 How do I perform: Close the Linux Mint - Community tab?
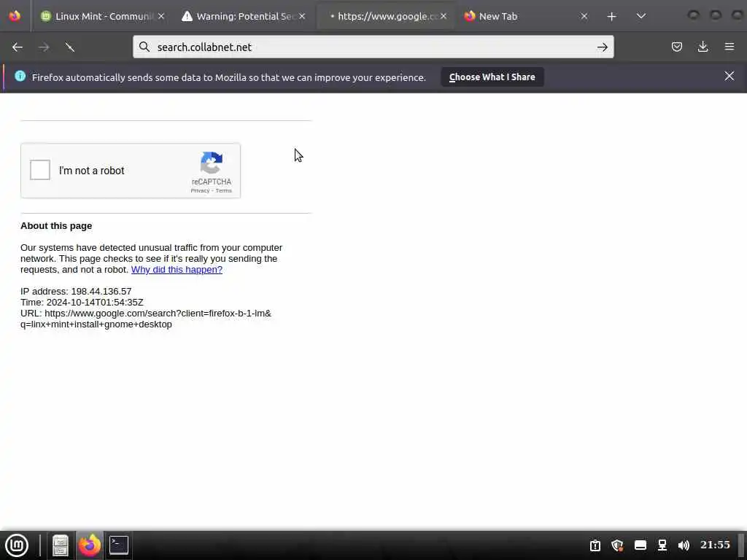[x=161, y=16]
